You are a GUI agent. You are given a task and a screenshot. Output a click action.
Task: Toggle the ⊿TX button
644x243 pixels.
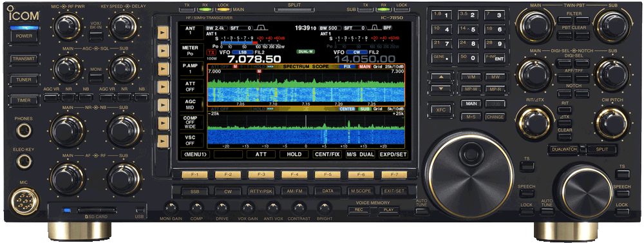[x=565, y=123]
